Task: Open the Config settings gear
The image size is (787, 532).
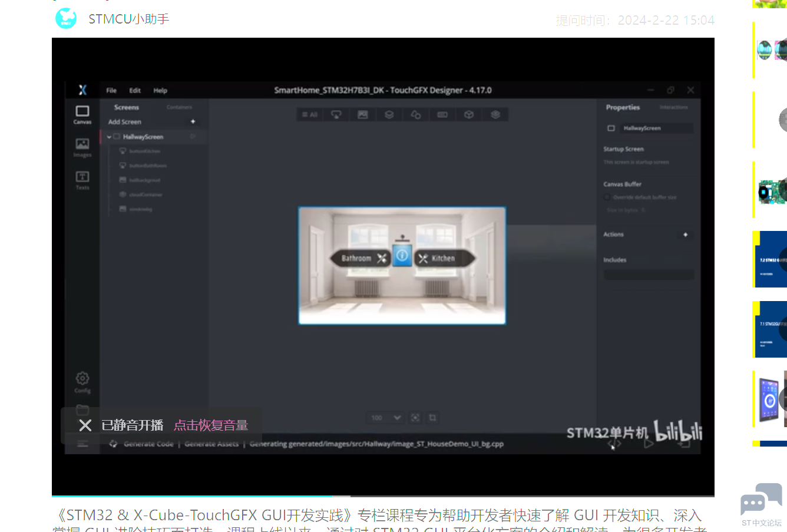Action: click(x=82, y=382)
